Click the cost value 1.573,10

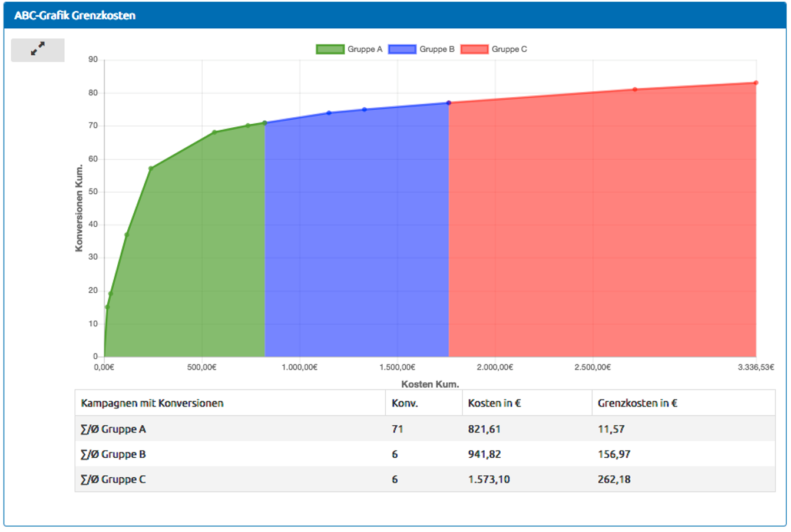[x=489, y=480]
